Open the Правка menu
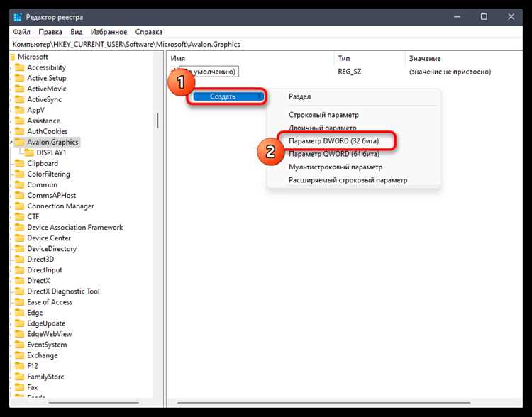The width and height of the screenshot is (532, 417). coord(50,32)
